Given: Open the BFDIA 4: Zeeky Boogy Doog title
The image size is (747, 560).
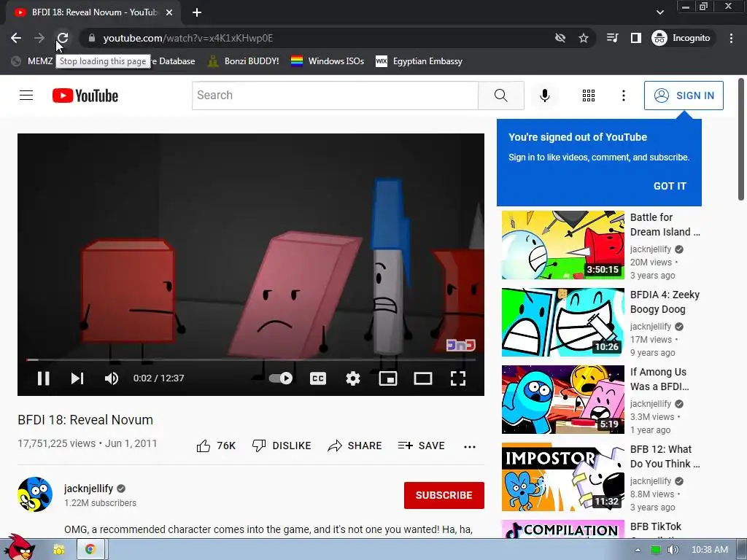Looking at the screenshot, I should point(665,302).
